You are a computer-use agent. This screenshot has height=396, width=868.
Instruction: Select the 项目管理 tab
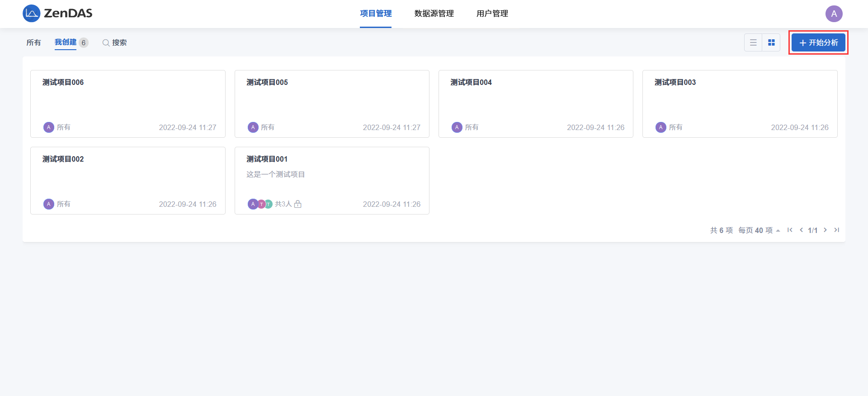pyautogui.click(x=376, y=14)
